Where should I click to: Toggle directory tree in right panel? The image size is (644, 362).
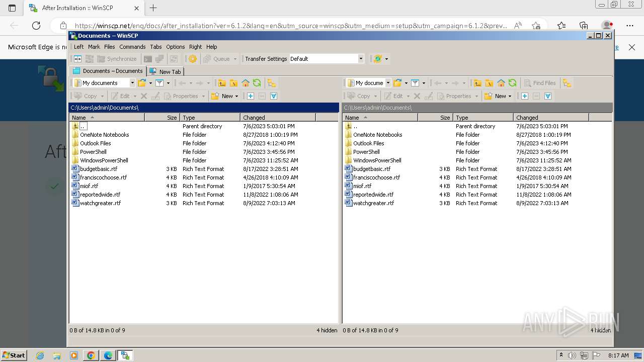[567, 83]
